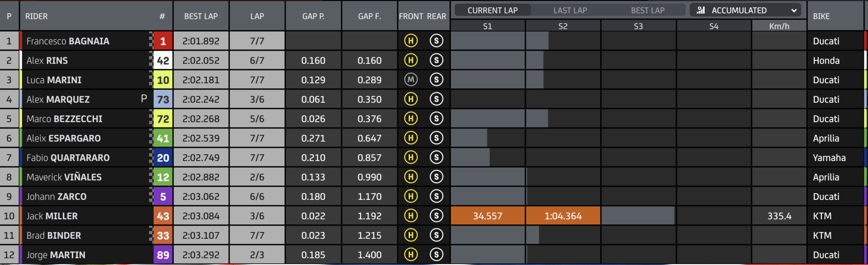Click Marini's front medium tyre icon
The width and height of the screenshot is (868, 265).
(x=410, y=80)
